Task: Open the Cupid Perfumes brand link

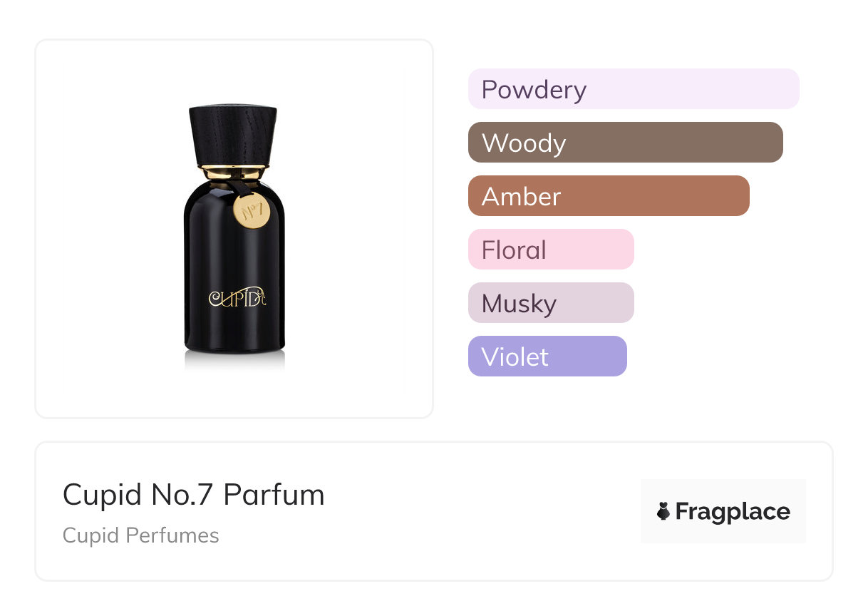Action: click(x=140, y=535)
